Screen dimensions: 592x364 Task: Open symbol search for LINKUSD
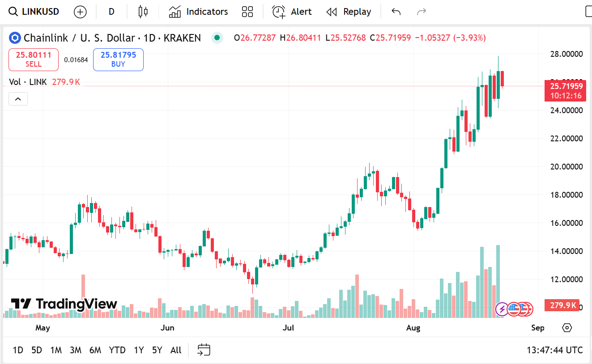pos(34,12)
